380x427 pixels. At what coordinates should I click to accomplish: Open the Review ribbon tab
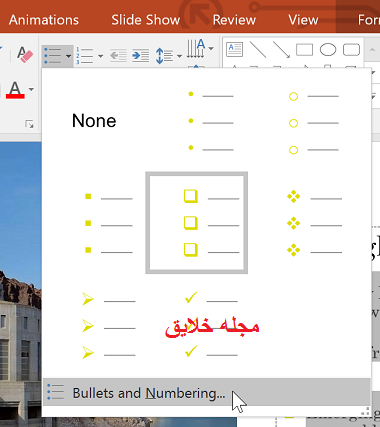pyautogui.click(x=234, y=20)
